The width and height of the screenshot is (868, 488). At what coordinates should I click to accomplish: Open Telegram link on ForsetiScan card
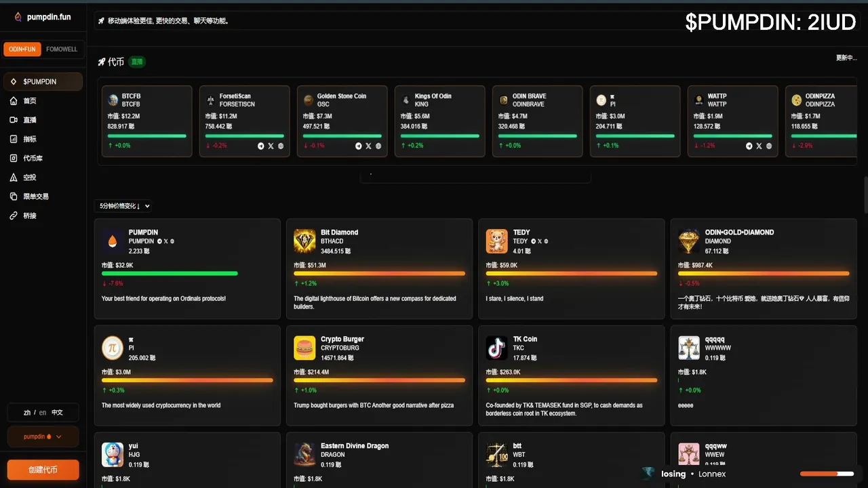click(261, 146)
